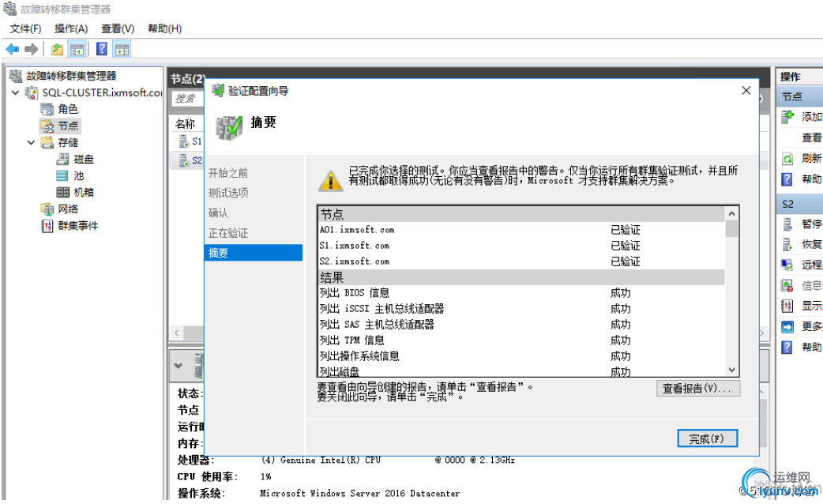Click the 磁盘 tree icon
The width and height of the screenshot is (823, 504).
point(63,159)
